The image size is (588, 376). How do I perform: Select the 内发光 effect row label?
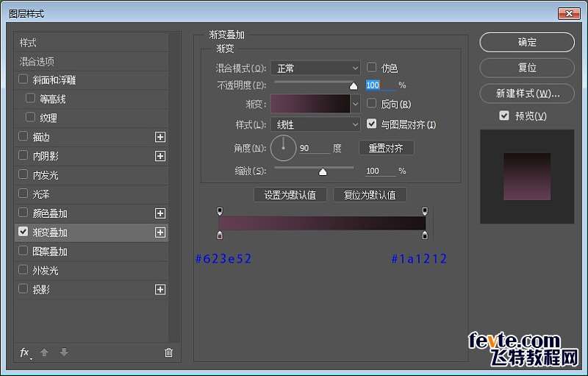pyautogui.click(x=46, y=175)
